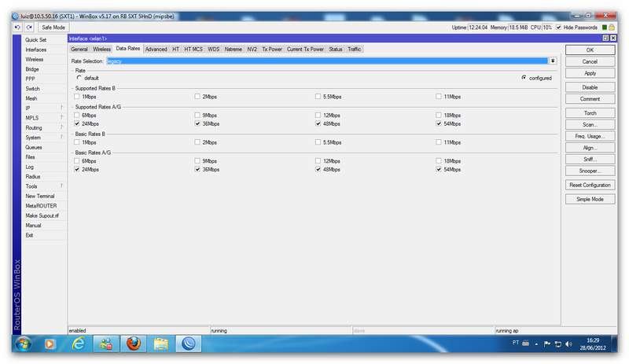
Task: Click the Action Center flag tray icon
Action: coord(547,344)
